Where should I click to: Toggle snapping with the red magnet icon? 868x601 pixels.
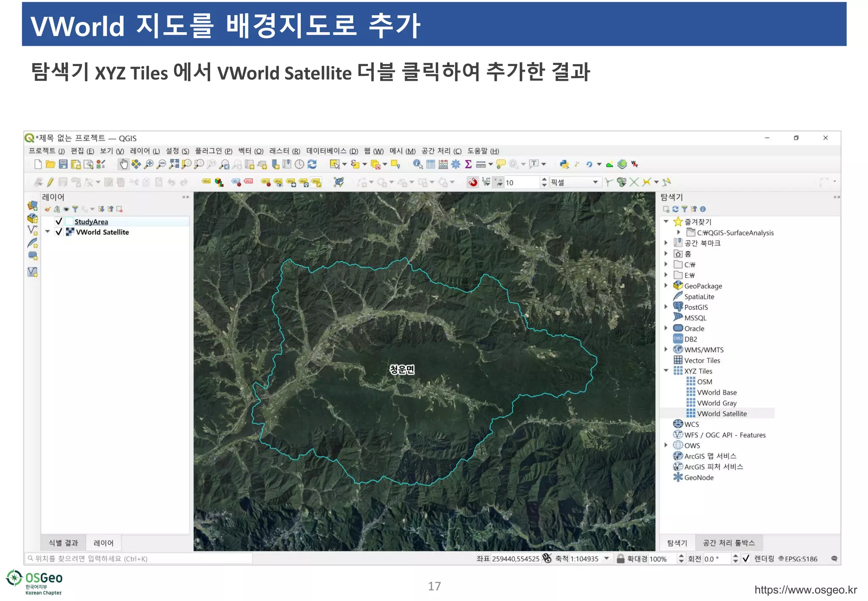pos(473,182)
